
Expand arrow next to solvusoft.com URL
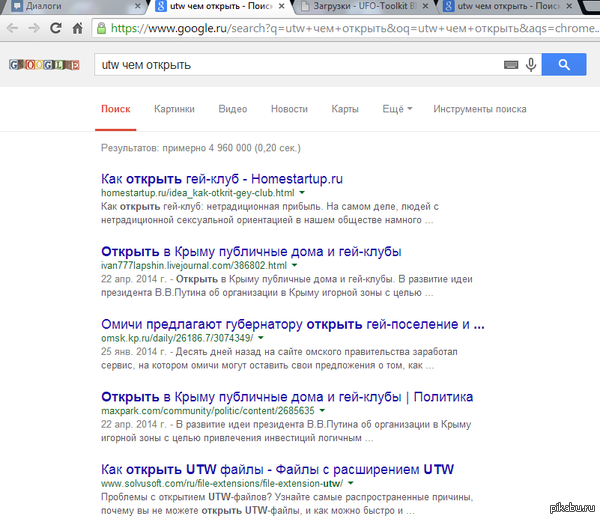(350, 483)
